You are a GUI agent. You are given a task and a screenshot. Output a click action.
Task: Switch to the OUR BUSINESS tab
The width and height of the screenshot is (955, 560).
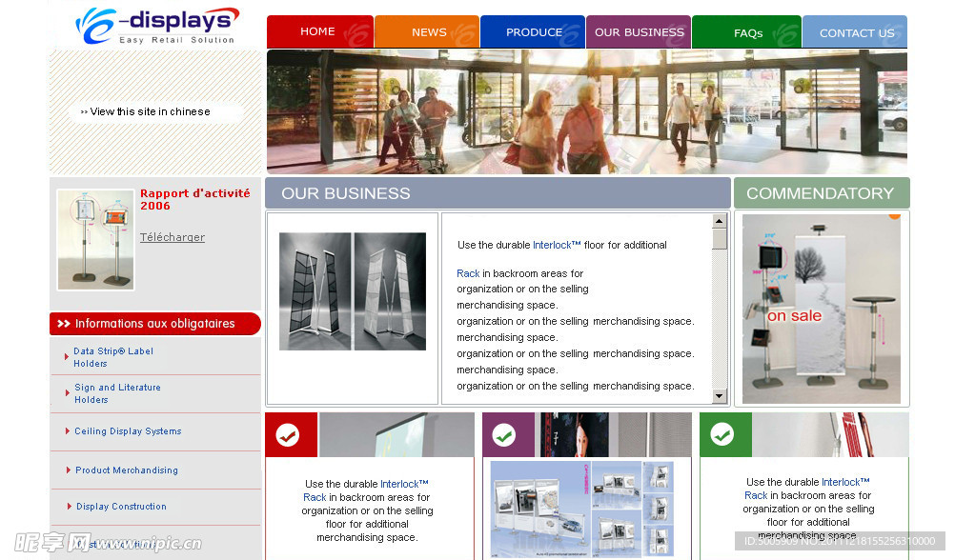pyautogui.click(x=639, y=31)
